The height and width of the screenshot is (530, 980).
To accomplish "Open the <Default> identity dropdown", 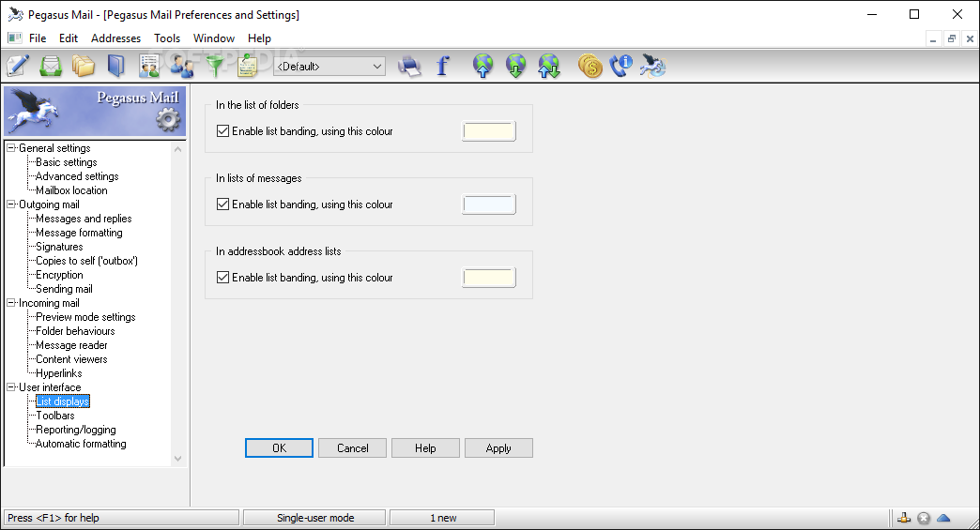I will pos(329,67).
